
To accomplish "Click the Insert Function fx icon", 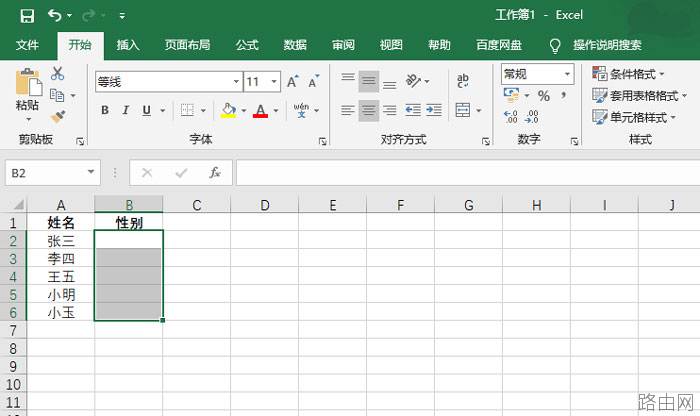I will point(215,173).
